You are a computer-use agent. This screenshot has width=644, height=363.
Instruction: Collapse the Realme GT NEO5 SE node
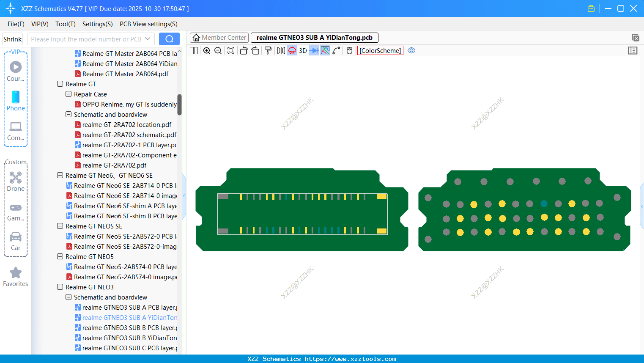(x=60, y=226)
